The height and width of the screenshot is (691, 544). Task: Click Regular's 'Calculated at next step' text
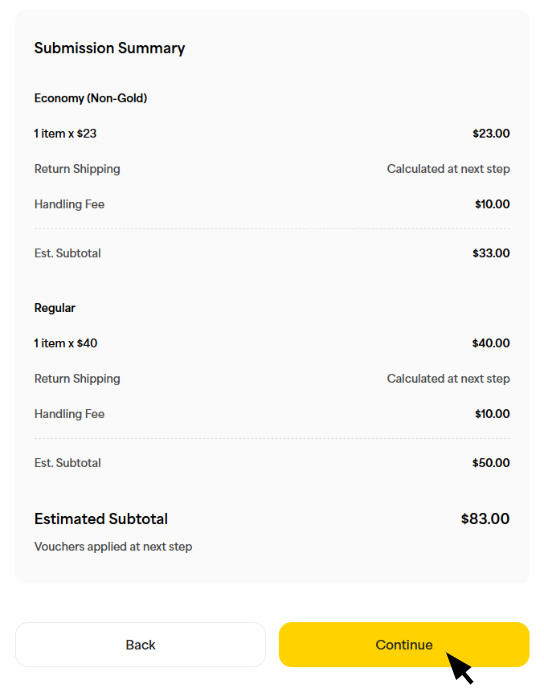[448, 379]
